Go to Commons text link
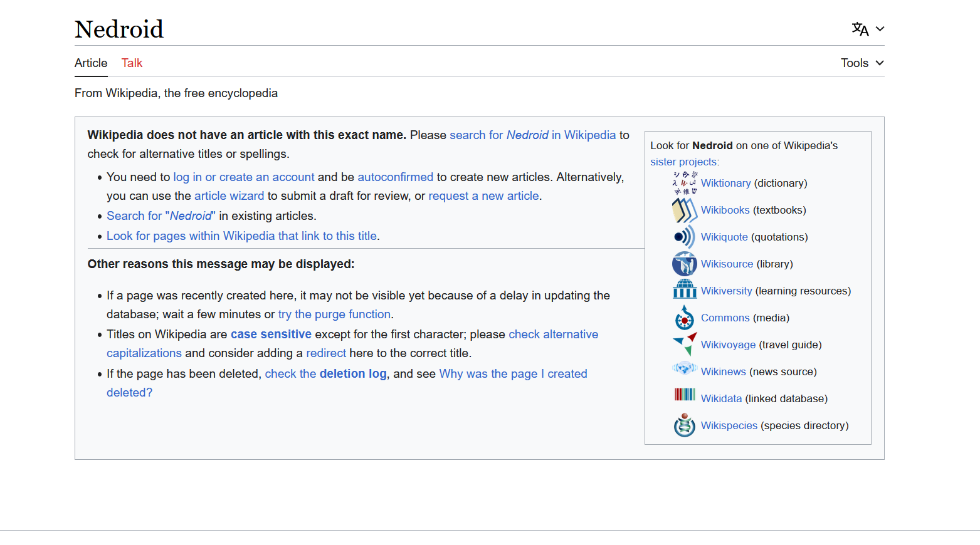 point(725,318)
